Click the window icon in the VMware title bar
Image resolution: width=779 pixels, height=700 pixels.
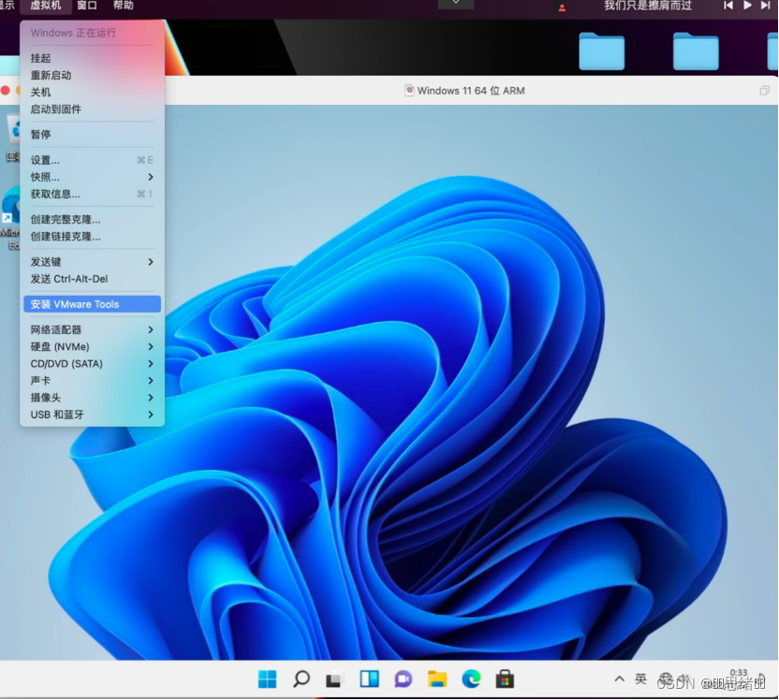[x=409, y=91]
